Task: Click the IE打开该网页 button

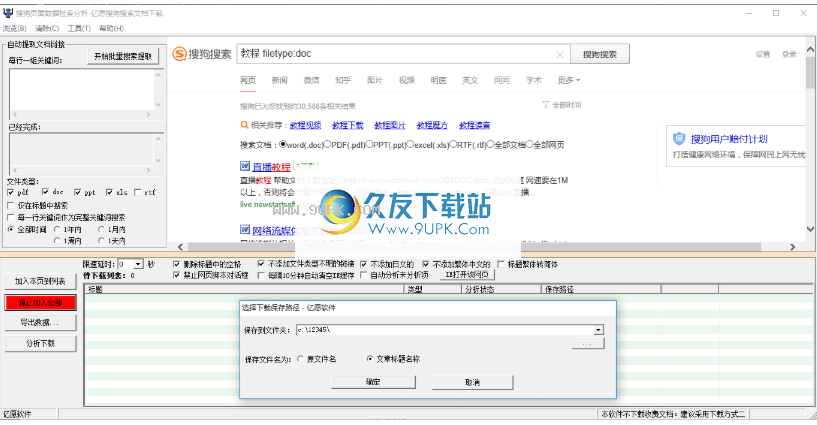Action: tap(467, 274)
